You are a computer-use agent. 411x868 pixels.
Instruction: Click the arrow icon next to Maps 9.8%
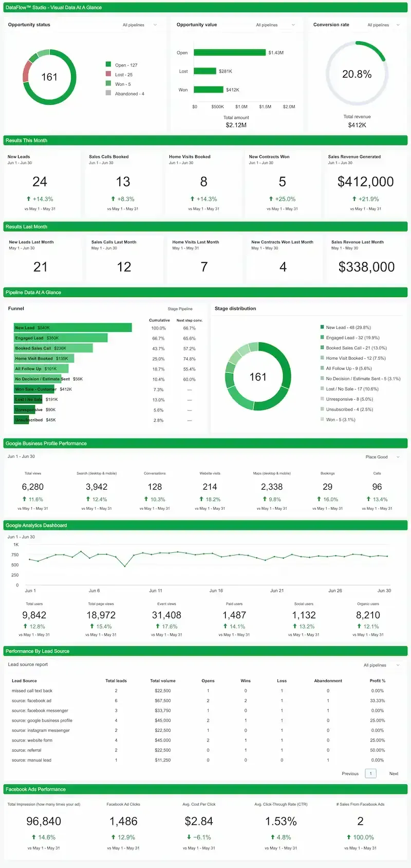(x=264, y=499)
